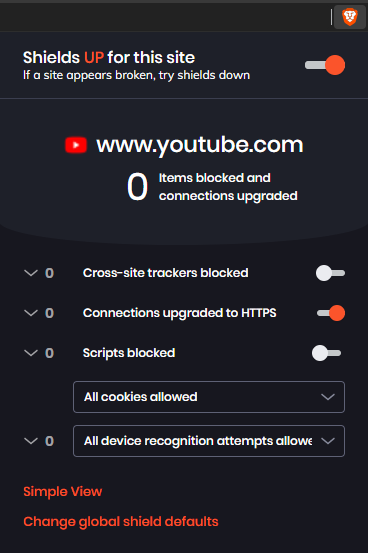Disable Connections upgraded to HTTPS switch
The image size is (368, 553).
(x=331, y=313)
